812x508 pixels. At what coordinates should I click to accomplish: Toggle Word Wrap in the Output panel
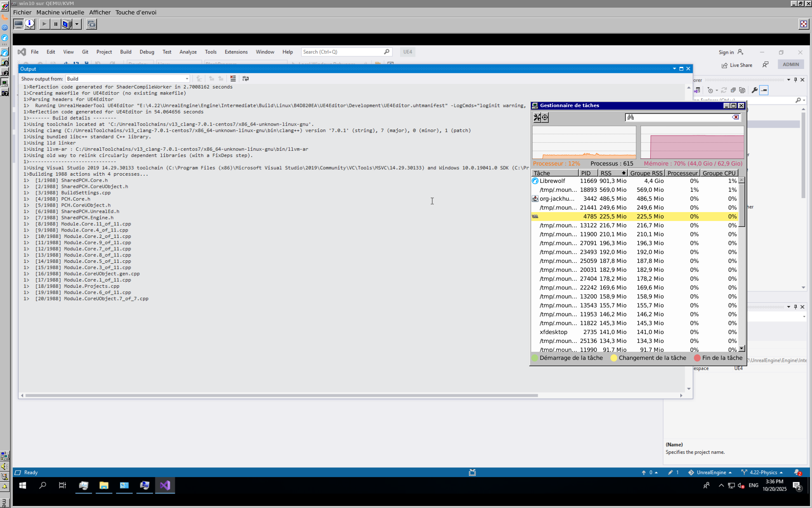246,79
